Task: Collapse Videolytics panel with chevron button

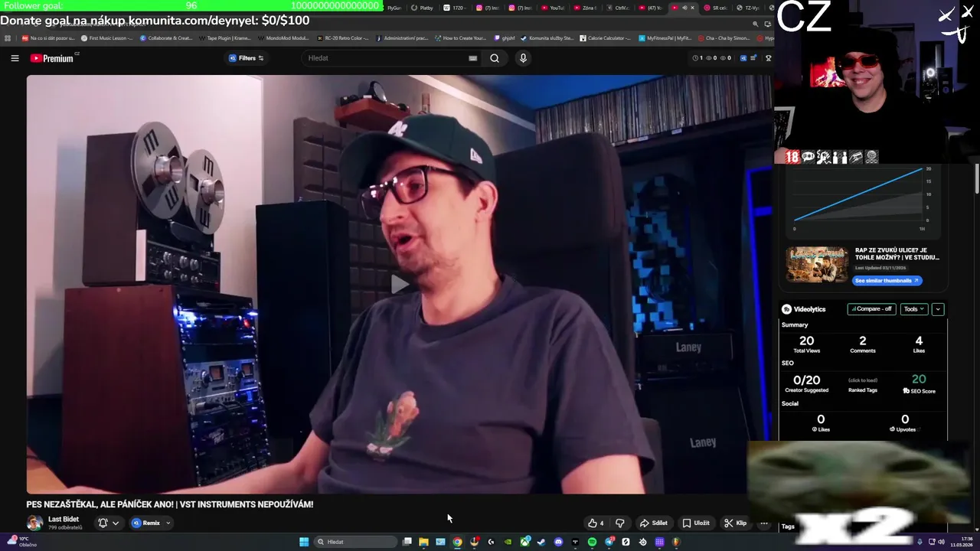Action: [938, 309]
